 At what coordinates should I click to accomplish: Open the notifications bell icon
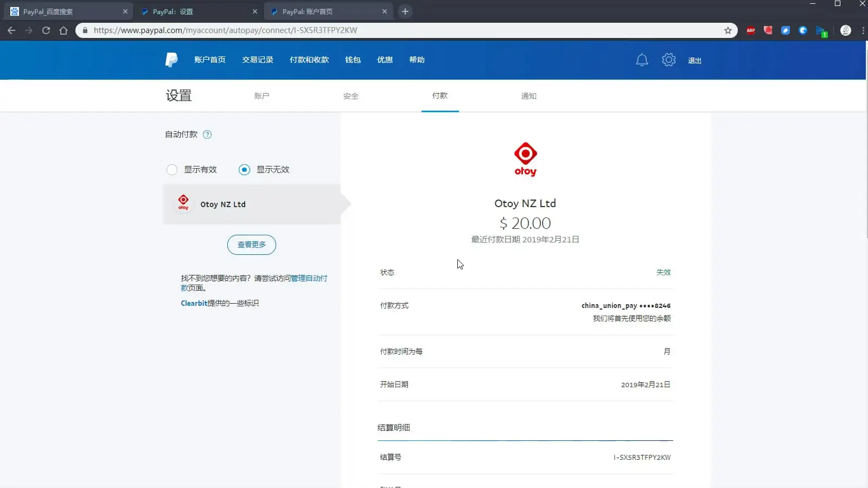[642, 60]
